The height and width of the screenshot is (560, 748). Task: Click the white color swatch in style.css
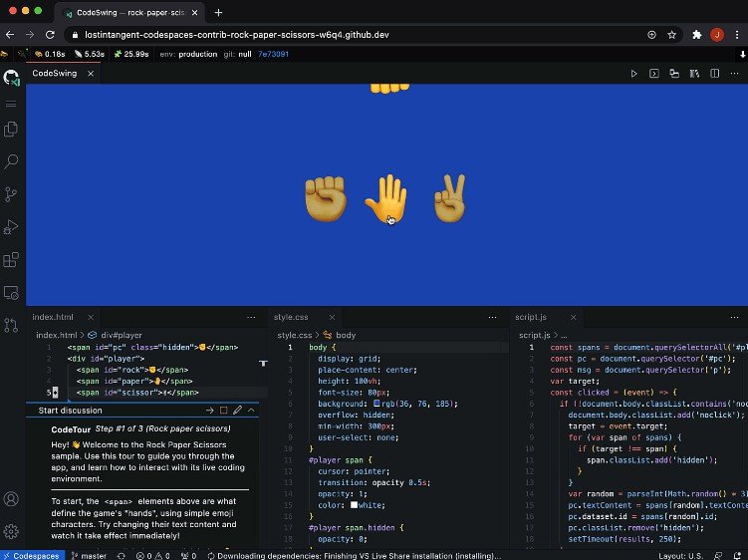point(354,504)
